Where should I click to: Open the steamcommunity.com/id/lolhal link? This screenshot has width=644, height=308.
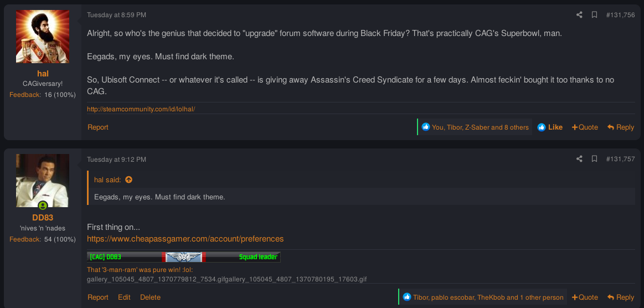141,109
